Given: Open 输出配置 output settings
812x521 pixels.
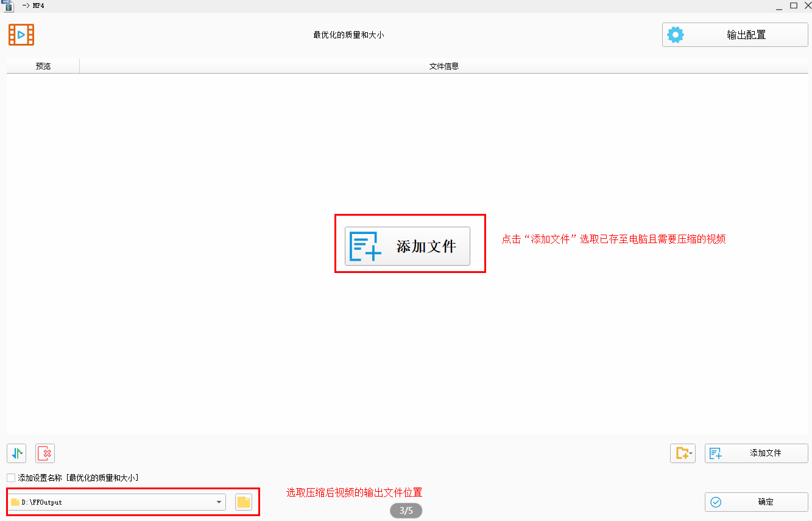Looking at the screenshot, I should point(735,35).
